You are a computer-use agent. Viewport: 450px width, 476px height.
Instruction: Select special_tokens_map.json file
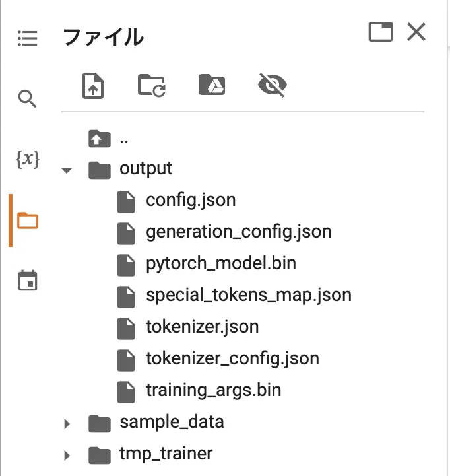tap(249, 295)
